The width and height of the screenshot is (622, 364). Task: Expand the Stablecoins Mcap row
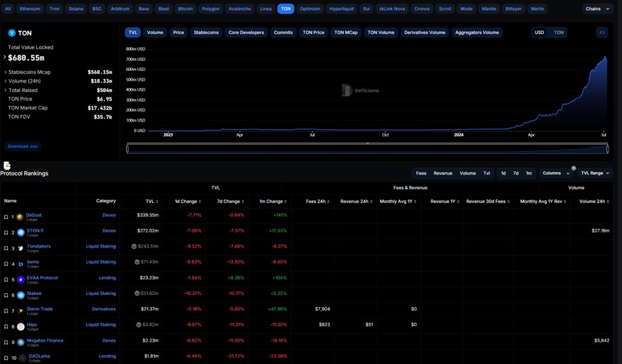coord(5,72)
